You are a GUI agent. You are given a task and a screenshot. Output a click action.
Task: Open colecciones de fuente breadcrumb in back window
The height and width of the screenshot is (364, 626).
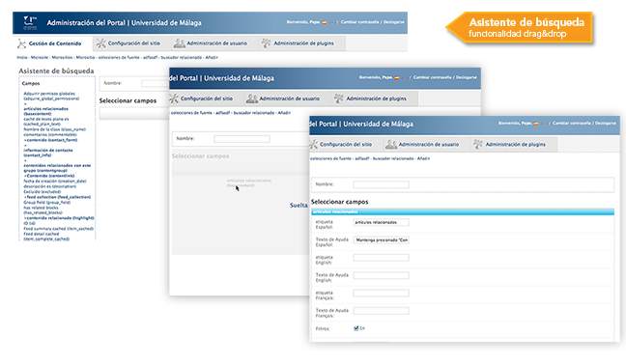pos(119,58)
